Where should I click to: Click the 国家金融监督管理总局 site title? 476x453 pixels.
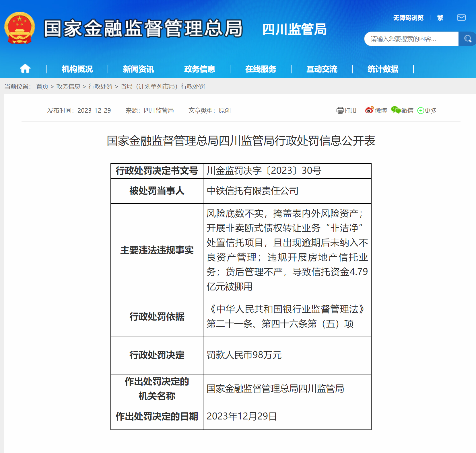click(143, 28)
